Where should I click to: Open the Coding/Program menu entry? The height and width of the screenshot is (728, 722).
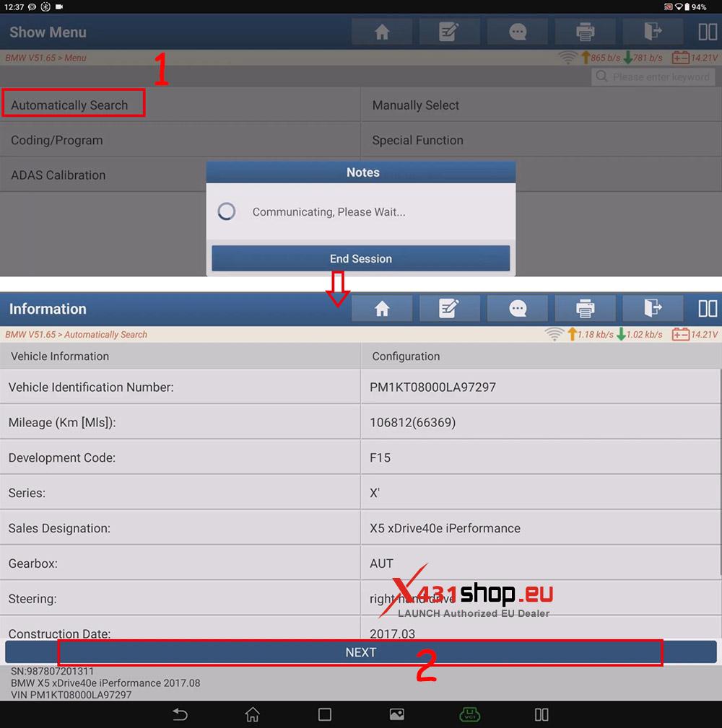tap(57, 140)
